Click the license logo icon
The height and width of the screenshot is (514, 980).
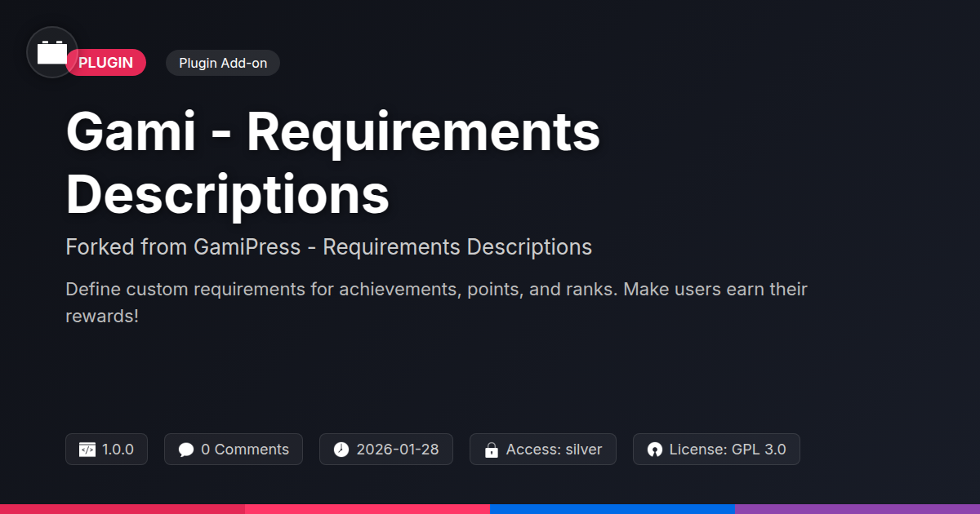click(654, 450)
